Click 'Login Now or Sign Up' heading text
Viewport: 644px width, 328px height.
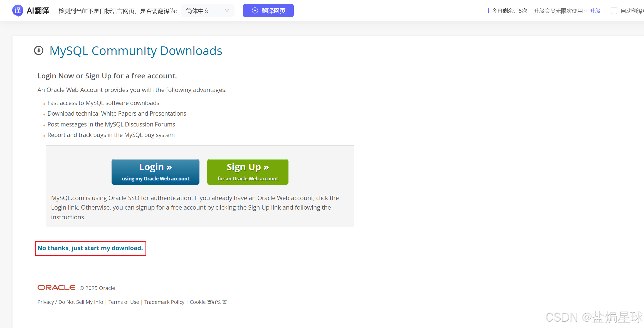107,76
